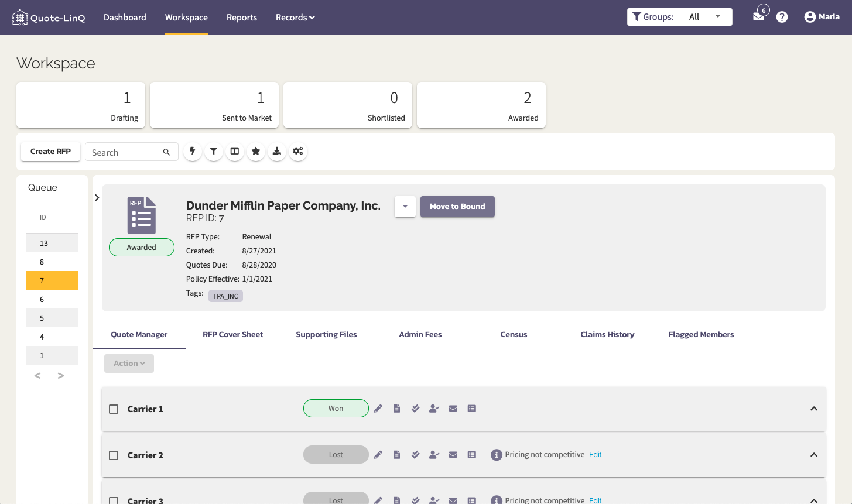Screen dimensions: 852x504
Task: Open the document icon for Carrier 1
Action: [397, 409]
